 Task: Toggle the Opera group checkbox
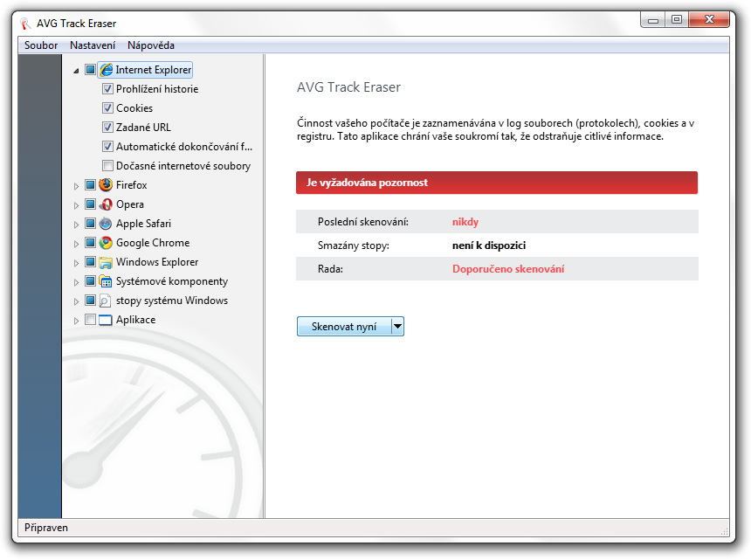pyautogui.click(x=90, y=204)
